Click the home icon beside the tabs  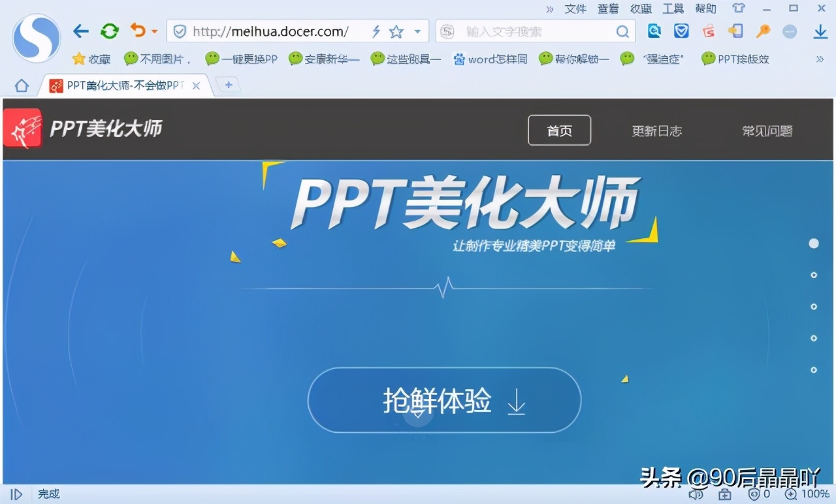coord(22,86)
